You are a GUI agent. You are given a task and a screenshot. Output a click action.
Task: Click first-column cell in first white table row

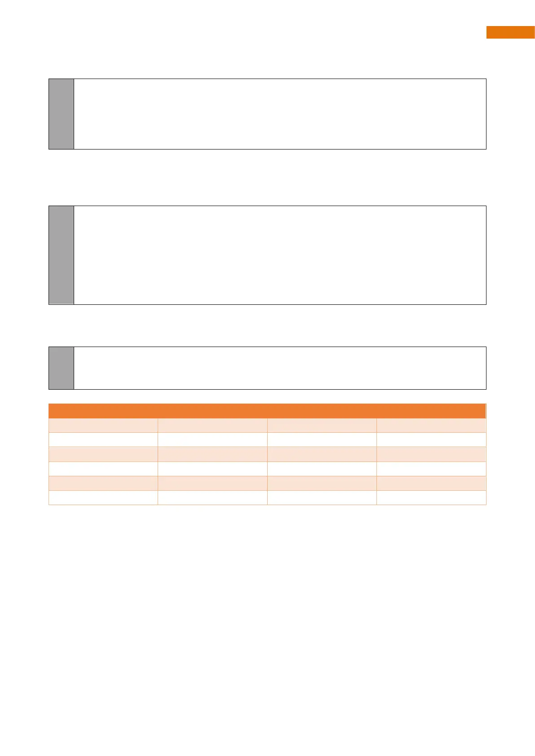103,440
